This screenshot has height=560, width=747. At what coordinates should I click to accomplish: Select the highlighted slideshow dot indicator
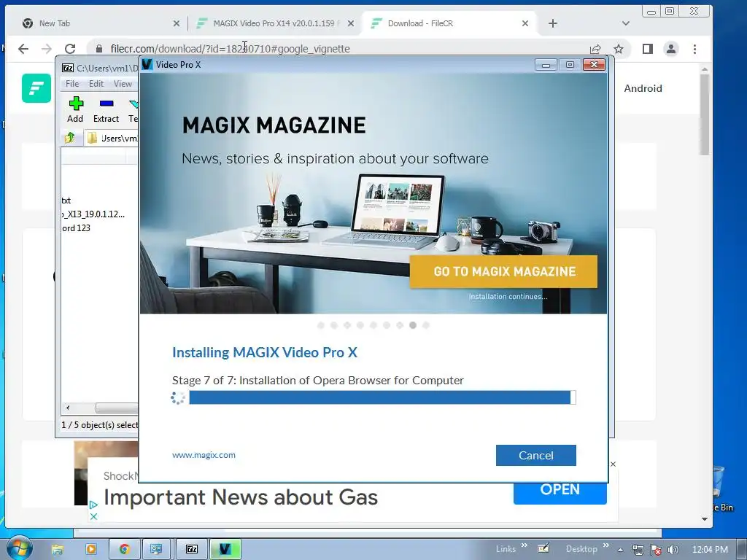click(x=413, y=325)
